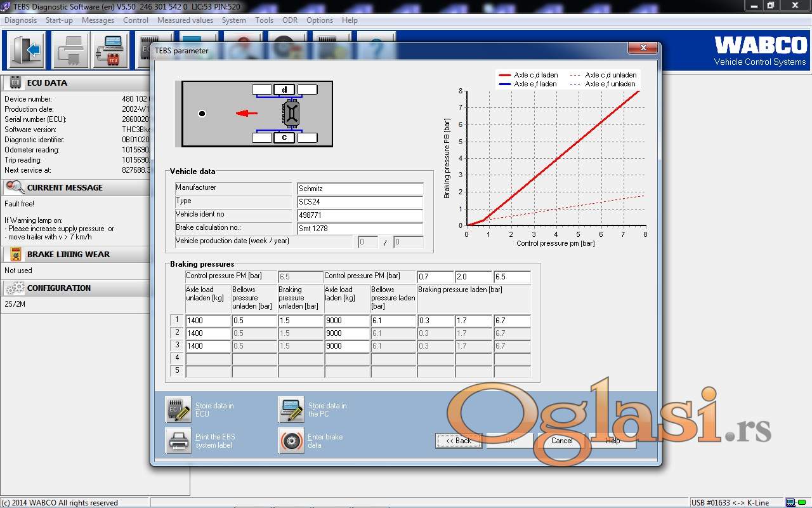
Task: Click the 2S/2M configuration text
Action: (15, 304)
